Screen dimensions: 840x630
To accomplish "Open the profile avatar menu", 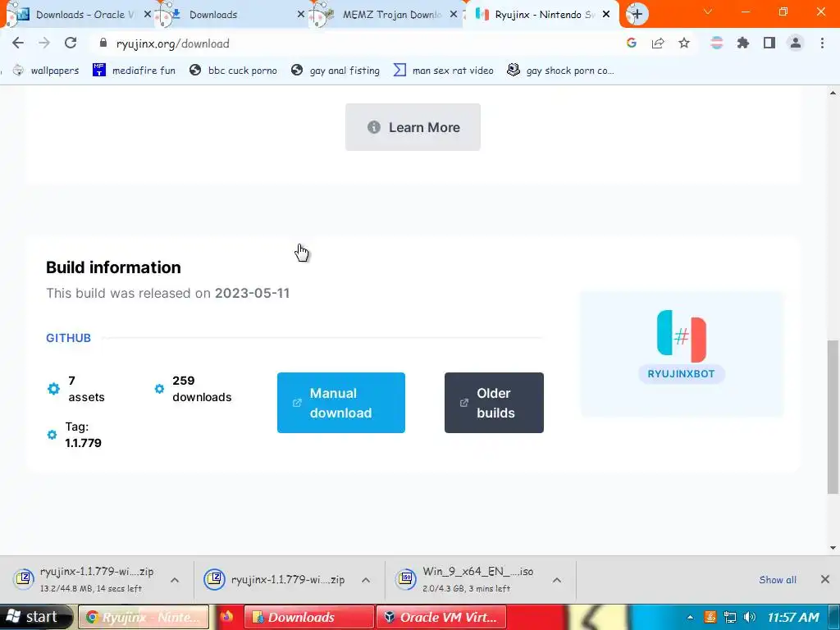I will (796, 43).
